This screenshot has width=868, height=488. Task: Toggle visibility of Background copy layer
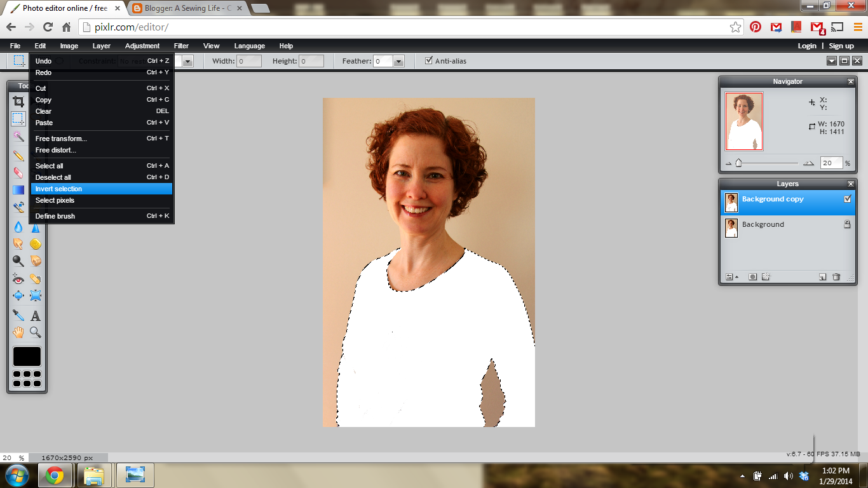(847, 199)
